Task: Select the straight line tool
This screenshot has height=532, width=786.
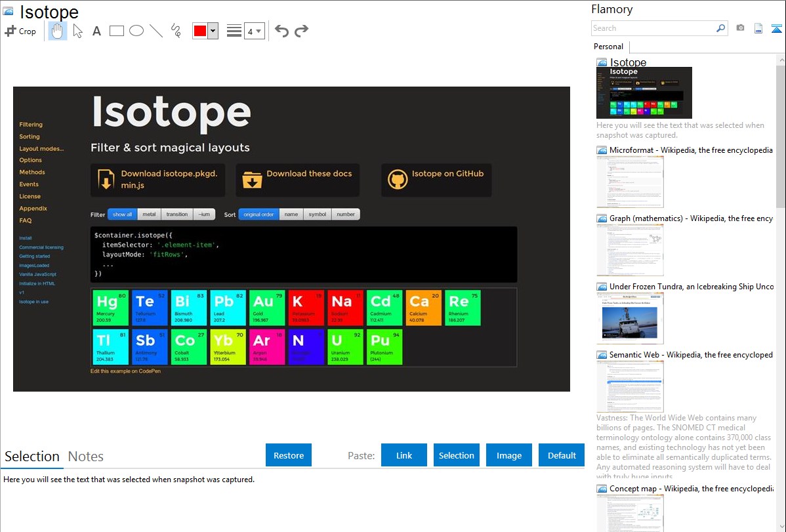Action: click(x=156, y=31)
